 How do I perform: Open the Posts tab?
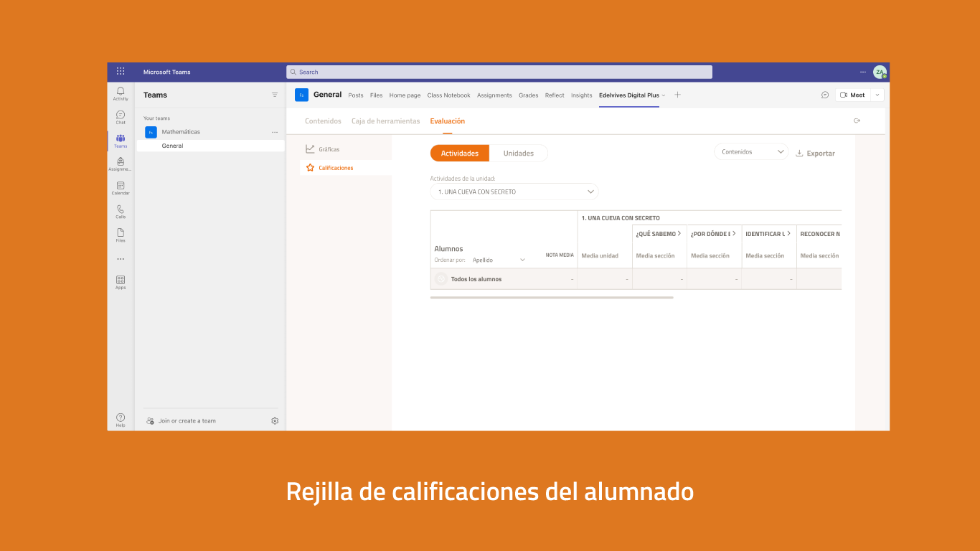[356, 95]
